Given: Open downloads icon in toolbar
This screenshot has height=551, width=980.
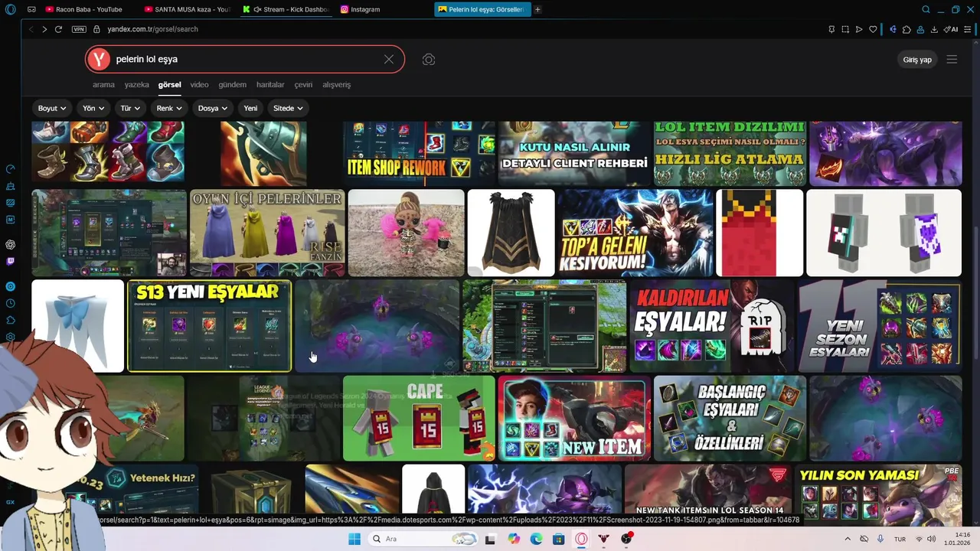Looking at the screenshot, I should (x=934, y=29).
